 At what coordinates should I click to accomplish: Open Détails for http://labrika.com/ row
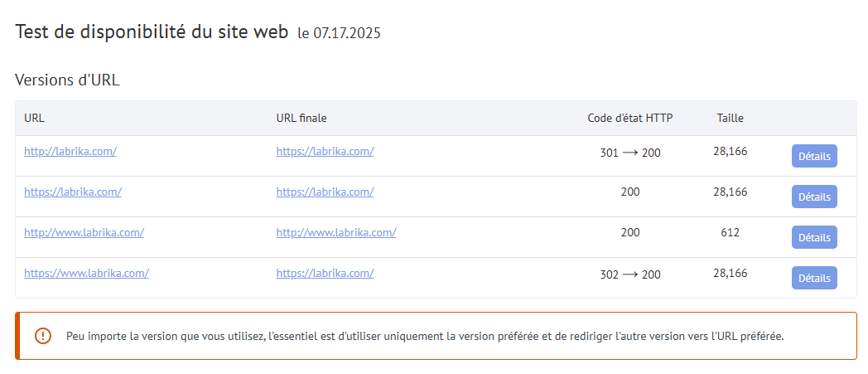814,156
